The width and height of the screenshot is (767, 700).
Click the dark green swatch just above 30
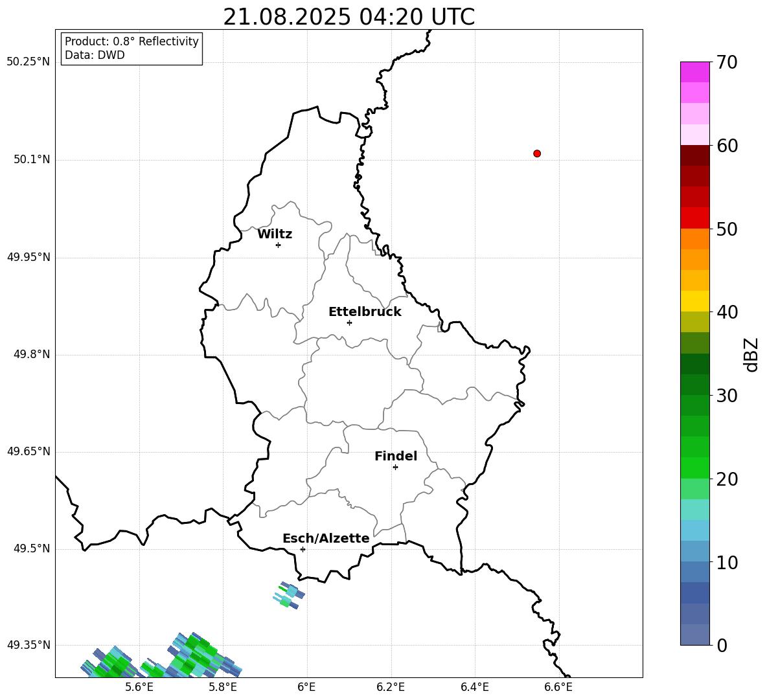click(694, 384)
